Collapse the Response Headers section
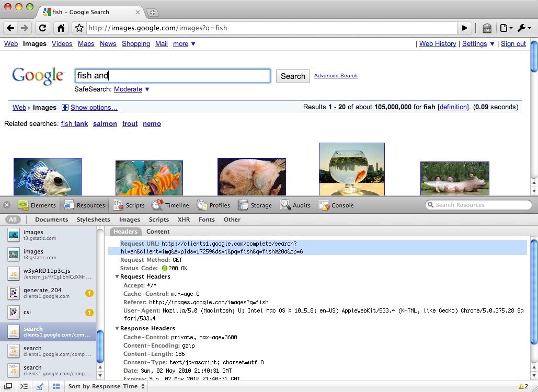The height and width of the screenshot is (392, 538). (x=117, y=328)
